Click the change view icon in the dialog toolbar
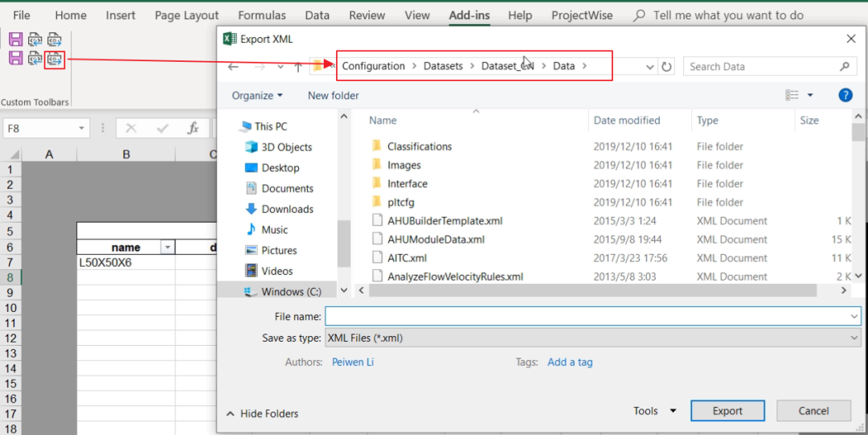This screenshot has width=868, height=435. click(x=792, y=96)
